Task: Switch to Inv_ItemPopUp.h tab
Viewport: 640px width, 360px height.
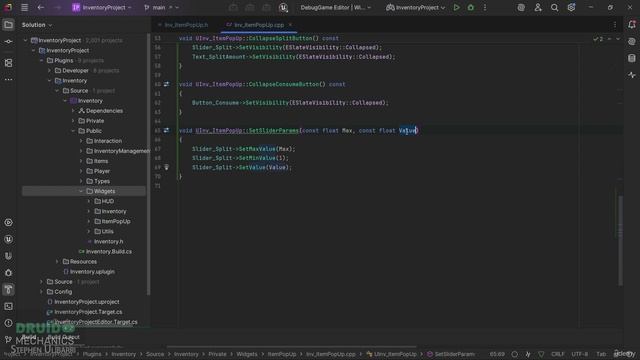Action: 183,25
